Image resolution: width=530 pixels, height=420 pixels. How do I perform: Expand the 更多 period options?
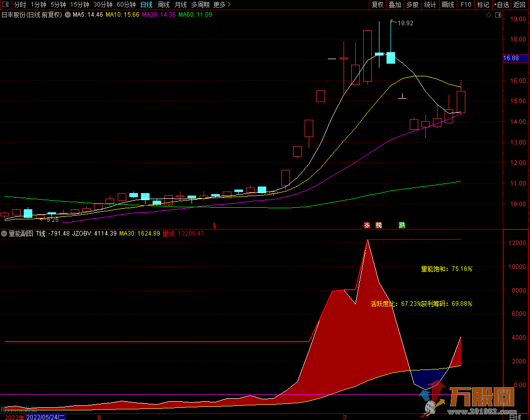(x=222, y=5)
